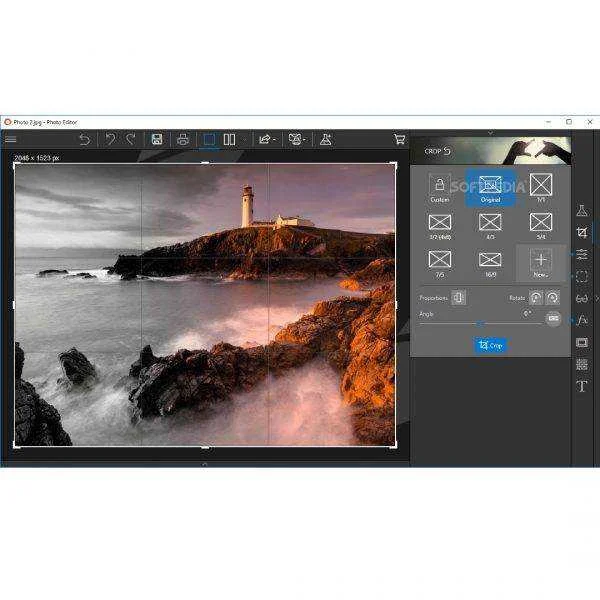Add a New custom crop ratio
The image size is (600, 600).
[x=541, y=263]
